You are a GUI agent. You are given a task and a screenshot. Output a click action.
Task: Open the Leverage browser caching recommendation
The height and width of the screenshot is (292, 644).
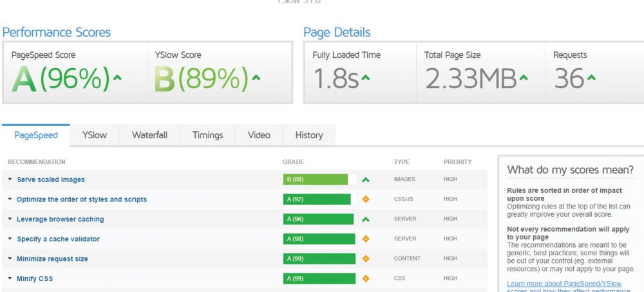click(60, 219)
